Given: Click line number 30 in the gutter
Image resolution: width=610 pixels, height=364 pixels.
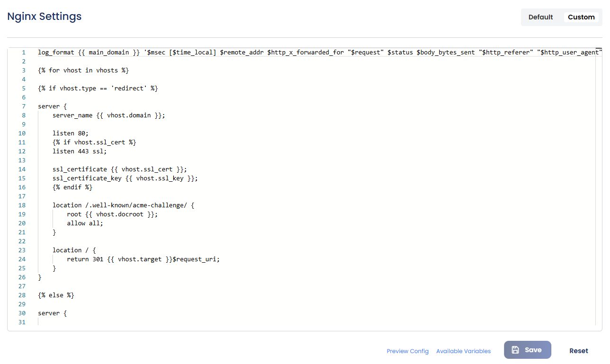Looking at the screenshot, I should 22,313.
